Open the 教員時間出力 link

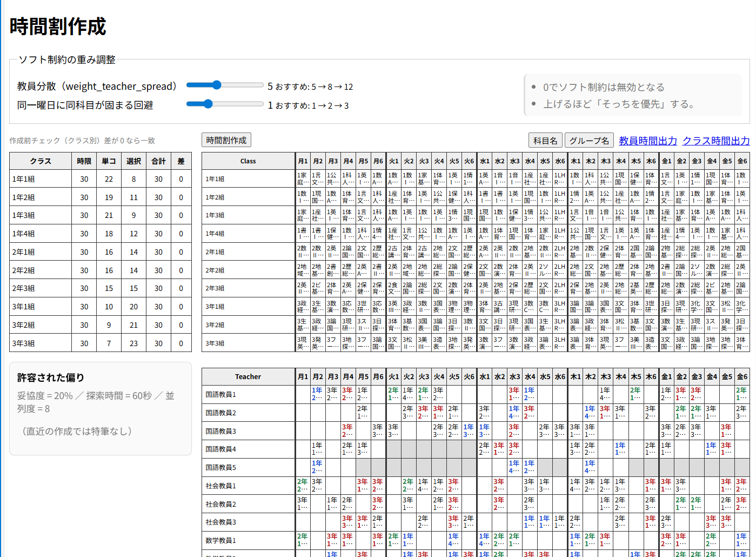647,141
